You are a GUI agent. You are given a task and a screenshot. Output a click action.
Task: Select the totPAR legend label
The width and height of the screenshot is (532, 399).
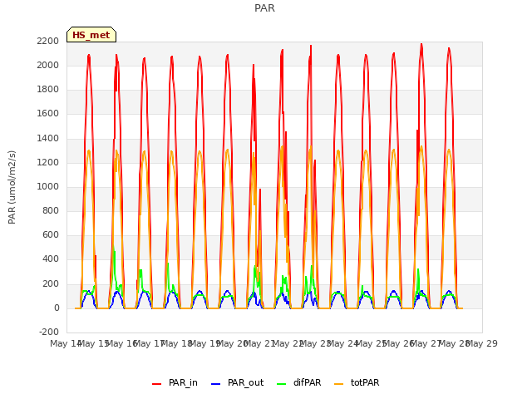(365, 382)
